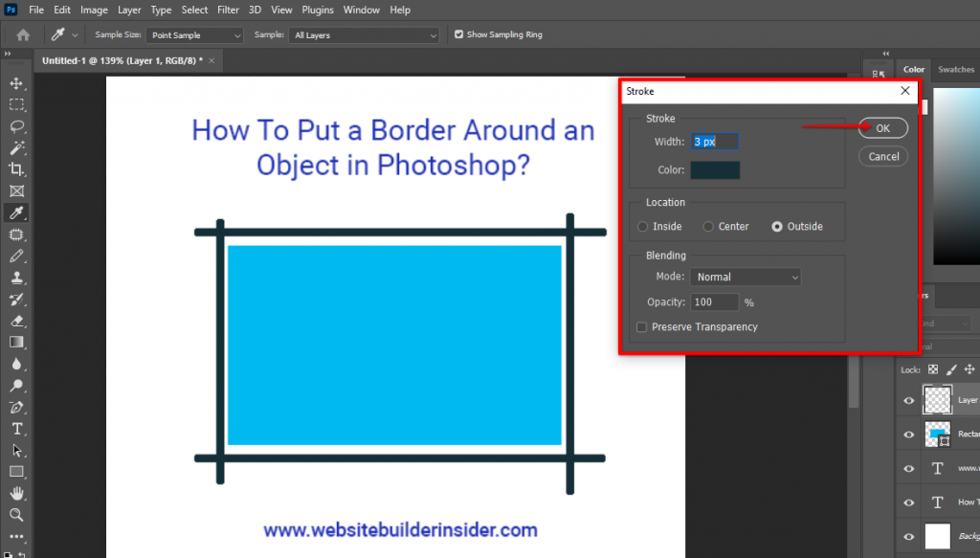This screenshot has height=558, width=980.
Task: Select the Lasso tool
Action: (x=15, y=127)
